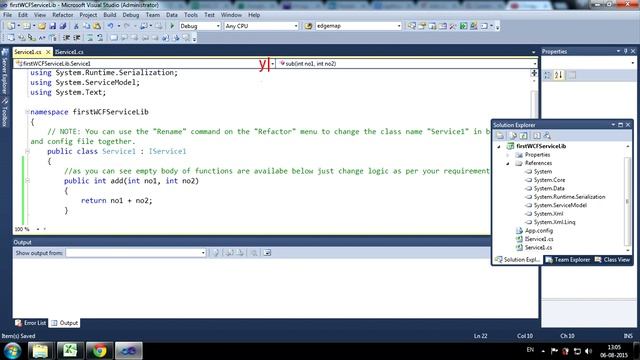Open the Tools menu
Screen dimensions: 640x360
(x=191, y=15)
